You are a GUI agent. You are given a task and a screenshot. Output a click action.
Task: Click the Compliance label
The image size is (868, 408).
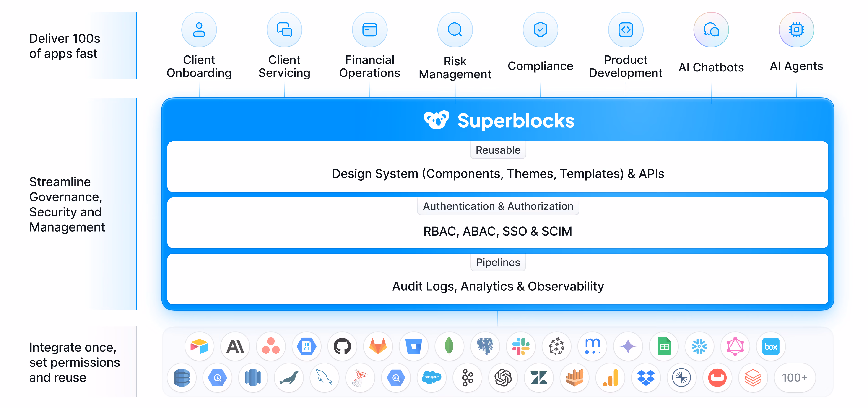click(541, 66)
